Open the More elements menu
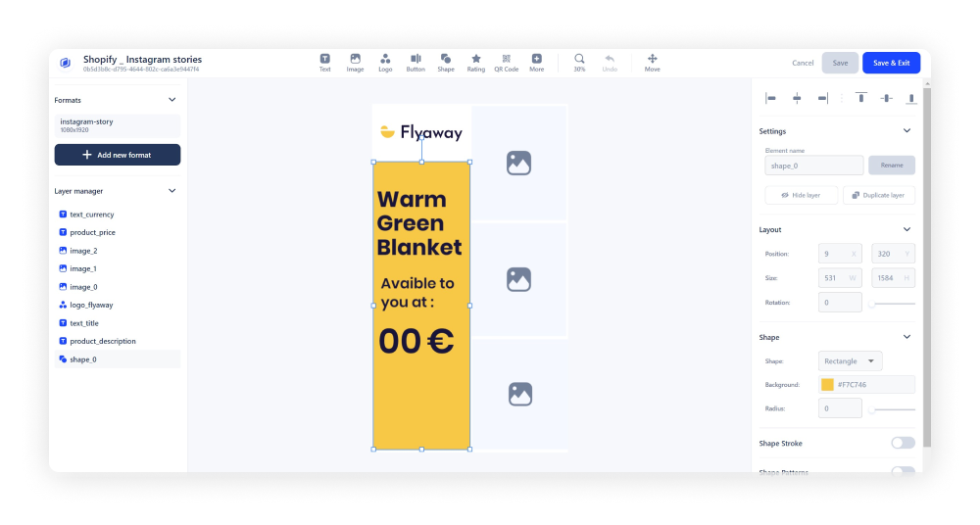The width and height of the screenshot is (980, 525). (x=537, y=63)
